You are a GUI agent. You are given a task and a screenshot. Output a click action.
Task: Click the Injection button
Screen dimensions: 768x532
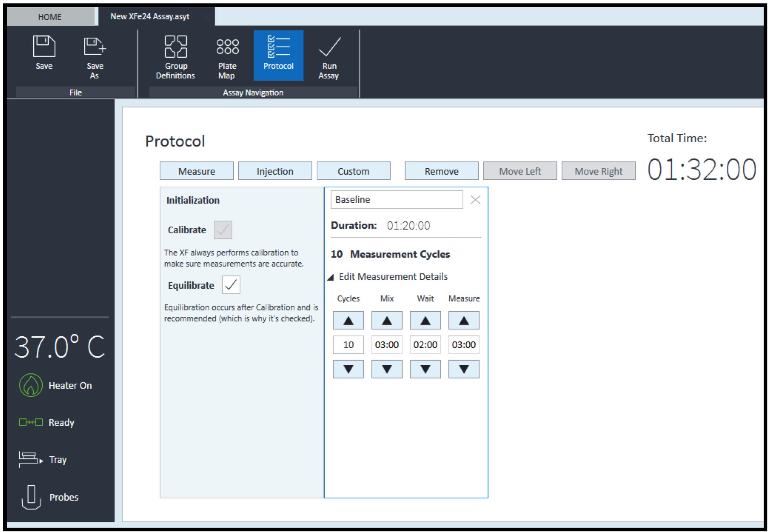(x=275, y=171)
